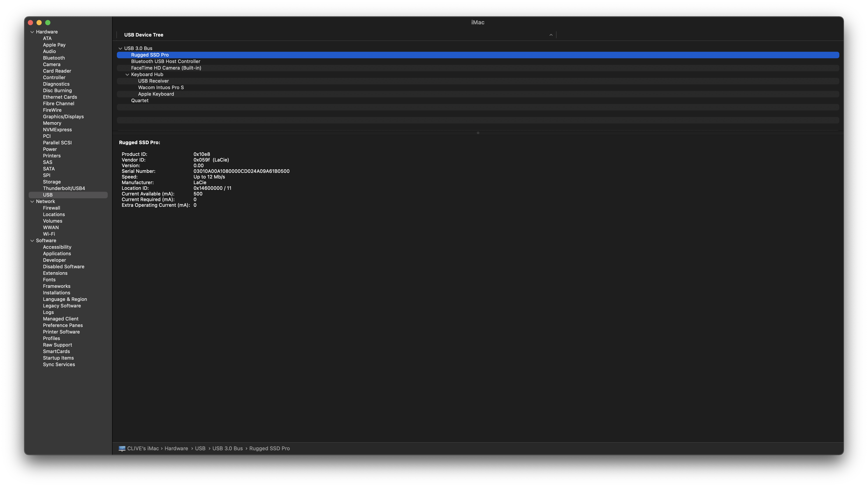Click the USB Device Tree column header
Screen dimensions: 868x487
click(x=144, y=35)
